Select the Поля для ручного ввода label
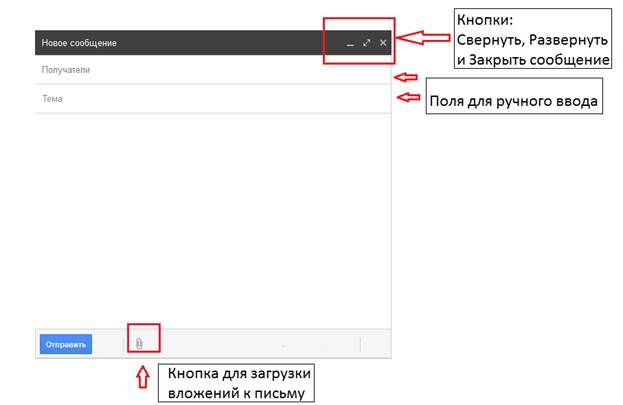 (515, 101)
